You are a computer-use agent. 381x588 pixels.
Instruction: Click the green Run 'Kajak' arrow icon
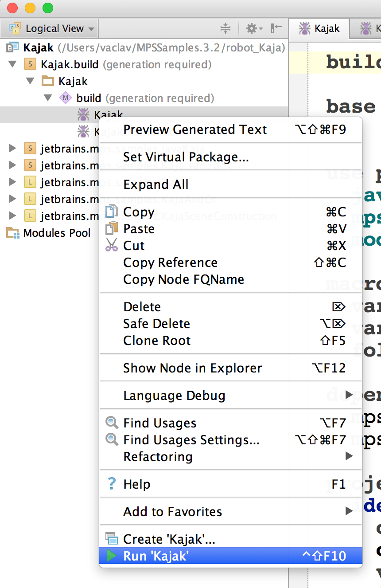[x=112, y=556]
